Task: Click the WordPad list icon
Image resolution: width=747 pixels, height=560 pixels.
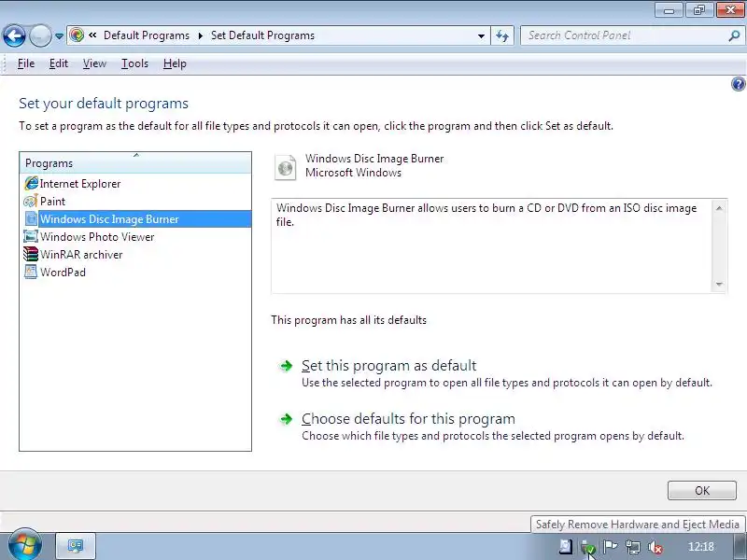Action: pyautogui.click(x=31, y=272)
